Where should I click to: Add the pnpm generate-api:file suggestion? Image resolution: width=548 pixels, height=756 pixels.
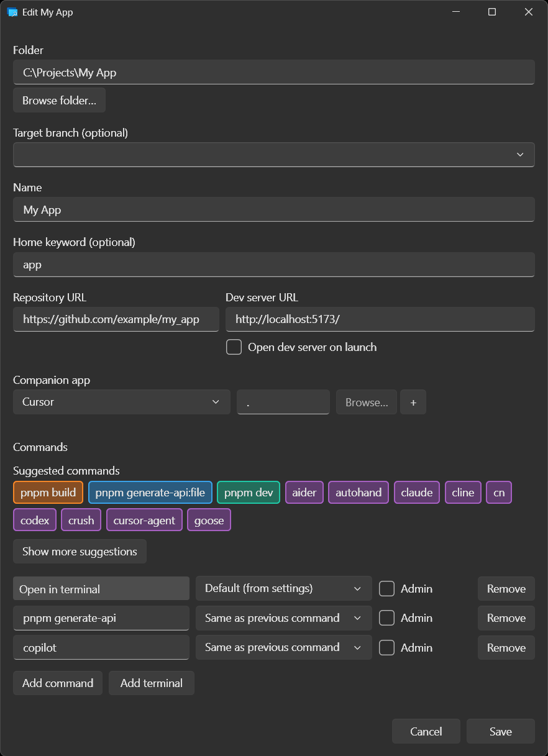(150, 493)
